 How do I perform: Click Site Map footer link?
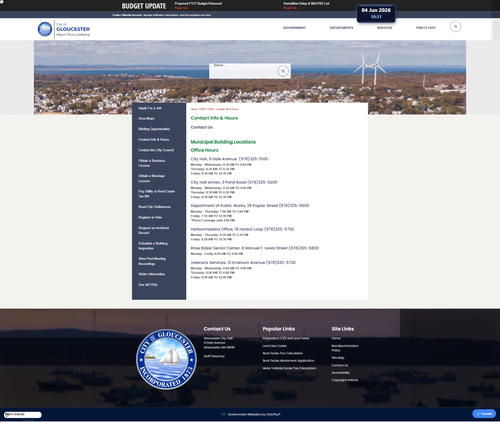pyautogui.click(x=338, y=358)
